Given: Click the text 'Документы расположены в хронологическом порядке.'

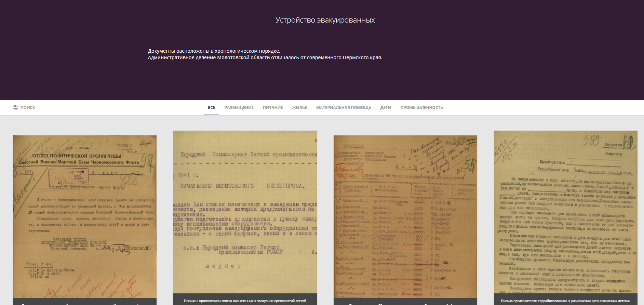Looking at the screenshot, I should pyautogui.click(x=214, y=51).
